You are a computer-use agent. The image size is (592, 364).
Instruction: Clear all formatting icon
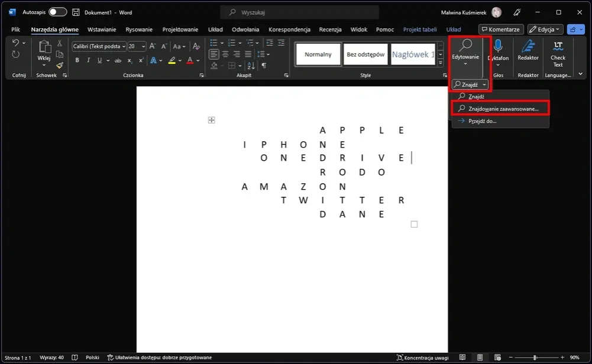196,46
